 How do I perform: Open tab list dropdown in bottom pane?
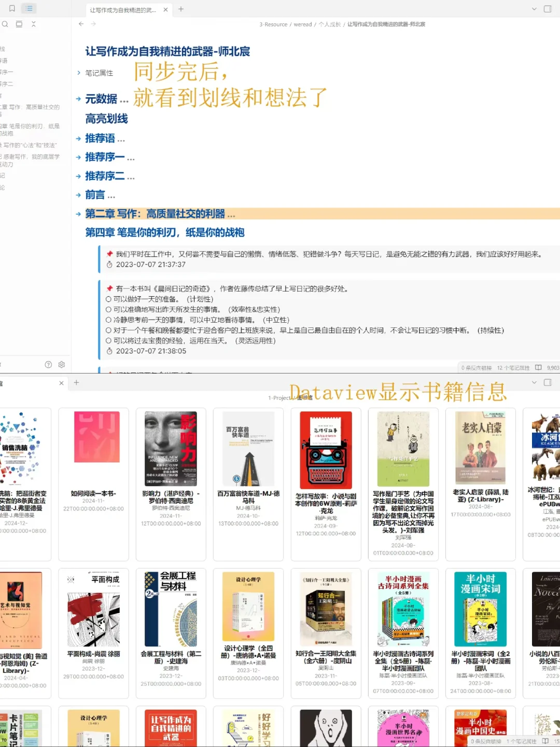tap(534, 382)
